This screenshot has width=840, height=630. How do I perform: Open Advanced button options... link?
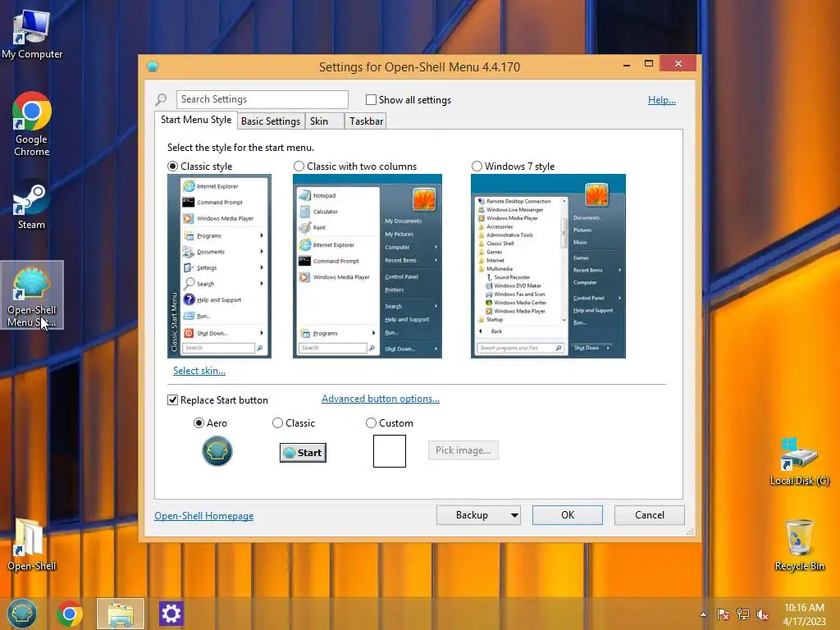(x=381, y=399)
